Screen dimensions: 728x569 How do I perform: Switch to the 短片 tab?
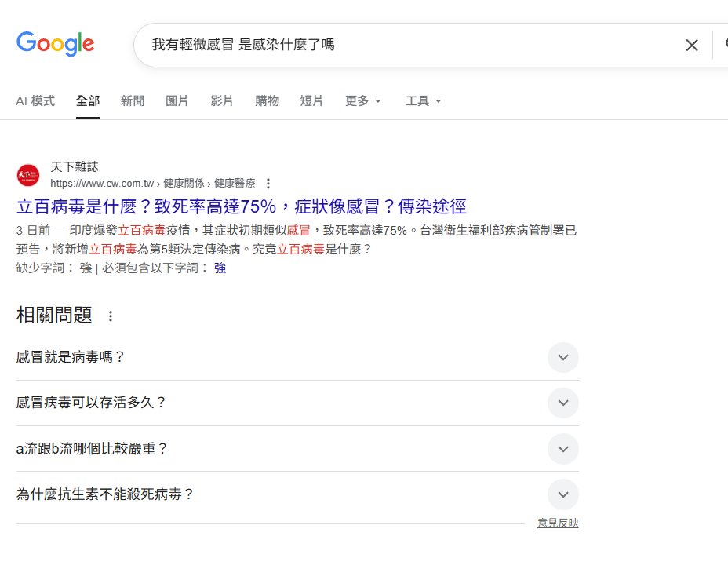(311, 100)
